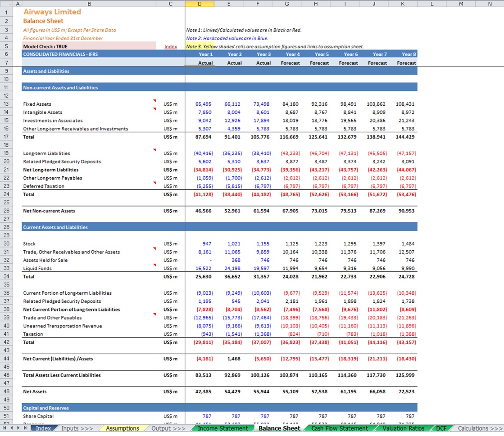Go to last sheet tab arrow
The width and height of the screenshot is (504, 436).
click(25, 428)
